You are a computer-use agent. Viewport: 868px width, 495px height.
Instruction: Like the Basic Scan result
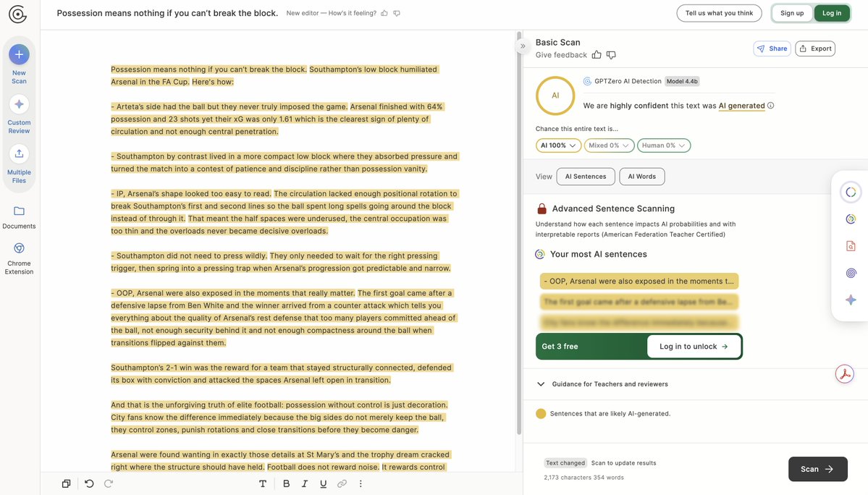click(x=597, y=55)
